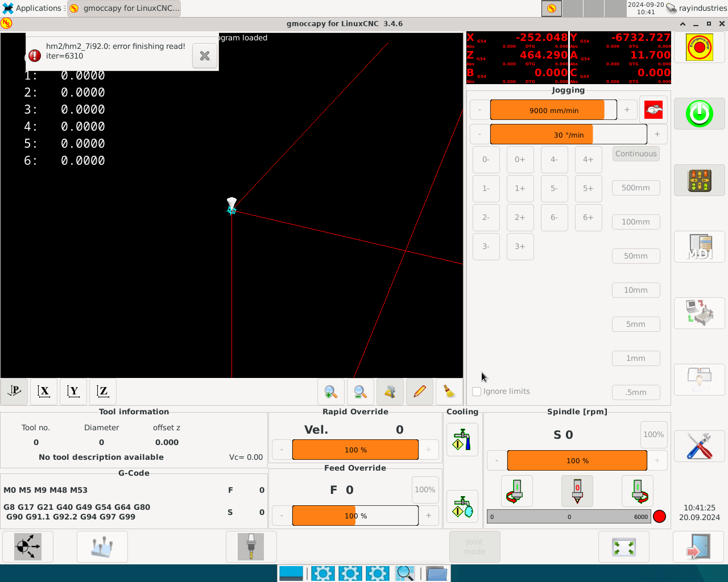Viewport: 728px width, 582px height.
Task: Dismiss the hm2 error notification
Action: pyautogui.click(x=205, y=56)
